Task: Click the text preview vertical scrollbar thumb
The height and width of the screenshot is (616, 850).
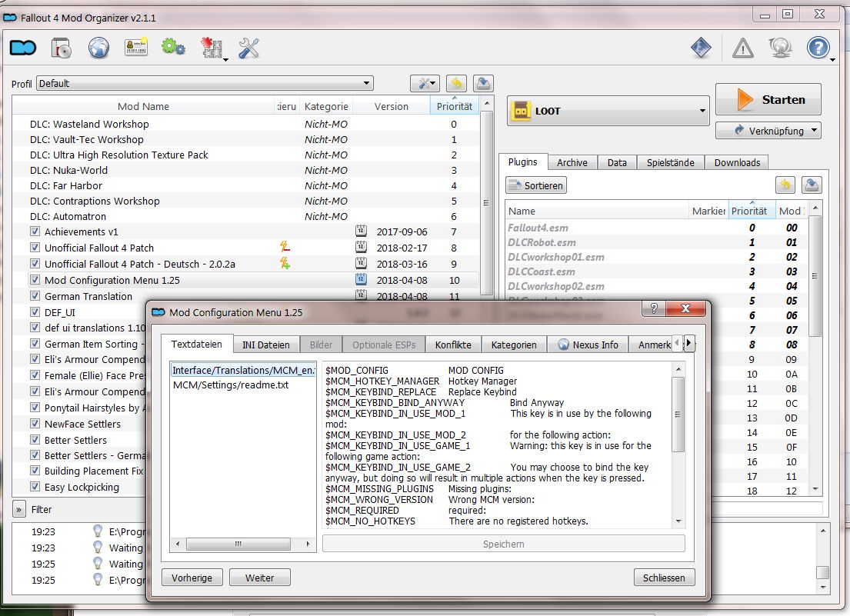Action: point(678,415)
